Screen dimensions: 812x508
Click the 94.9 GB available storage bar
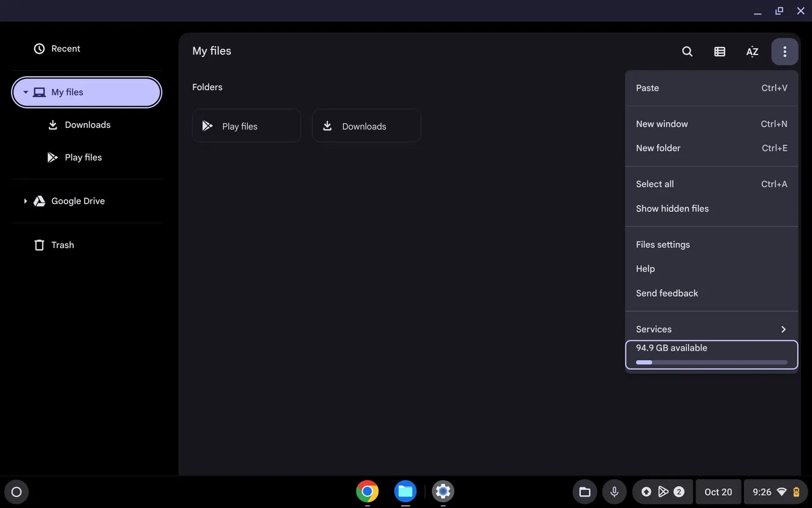tap(712, 355)
